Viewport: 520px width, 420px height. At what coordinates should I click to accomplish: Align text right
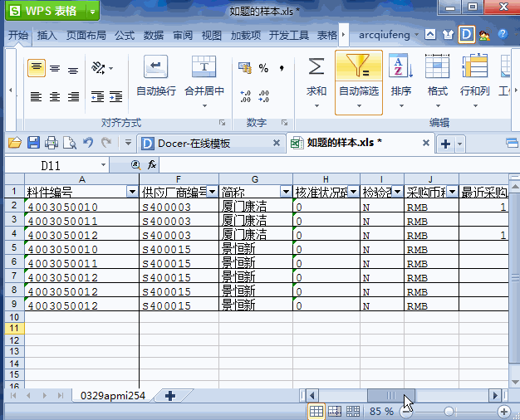point(73,96)
